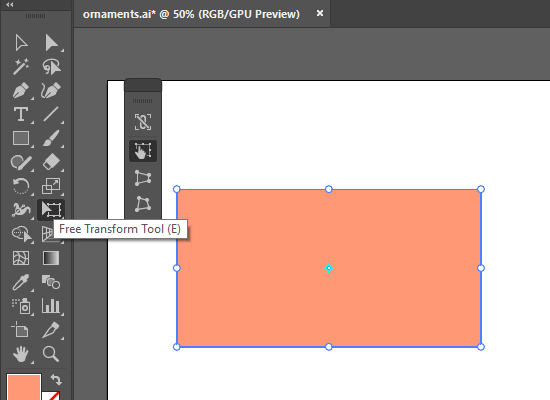Select the Artboard tool
The image size is (550, 400).
tap(21, 330)
